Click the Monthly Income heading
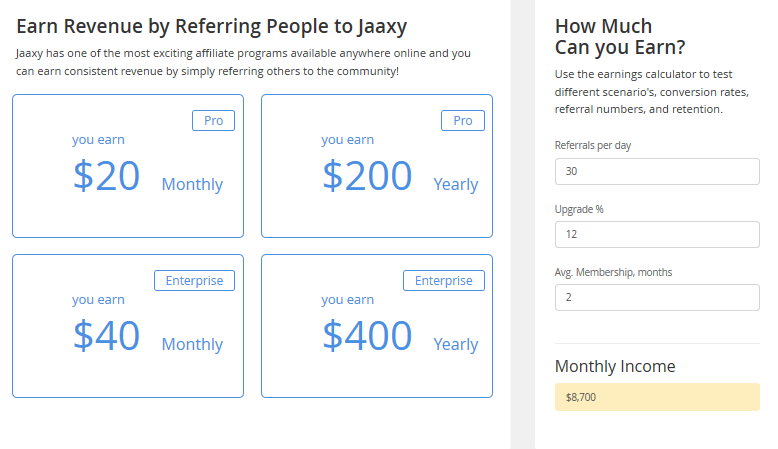 [615, 366]
